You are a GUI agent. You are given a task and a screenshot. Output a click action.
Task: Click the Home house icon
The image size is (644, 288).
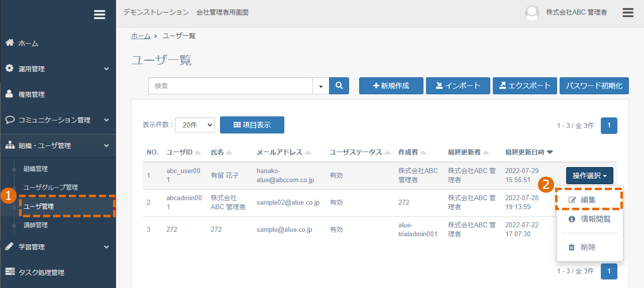(x=10, y=43)
